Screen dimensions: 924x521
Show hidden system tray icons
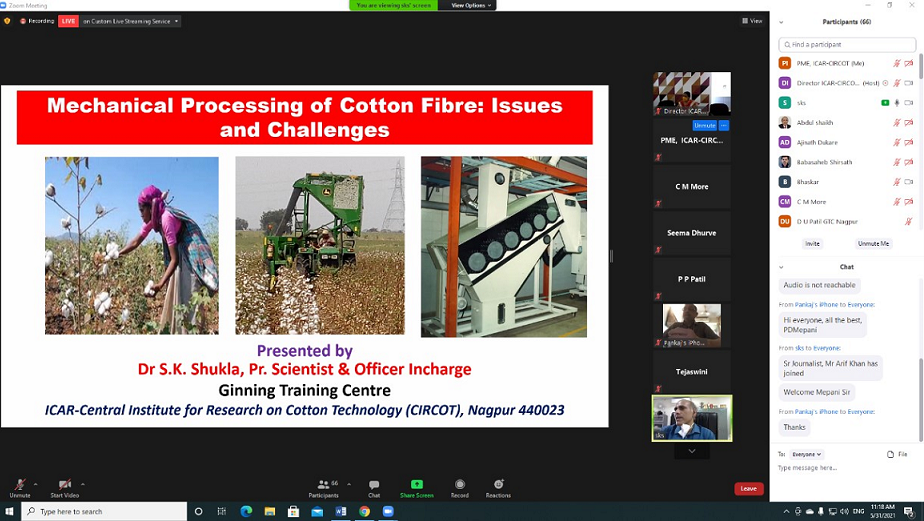click(x=786, y=511)
